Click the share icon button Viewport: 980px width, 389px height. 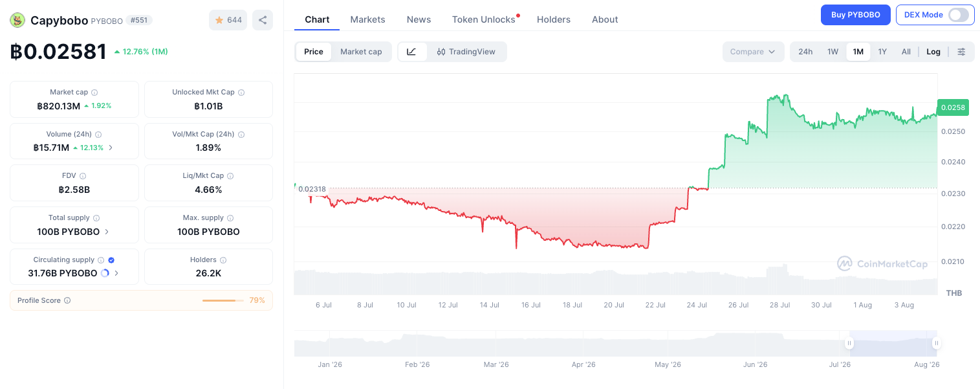coord(263,20)
